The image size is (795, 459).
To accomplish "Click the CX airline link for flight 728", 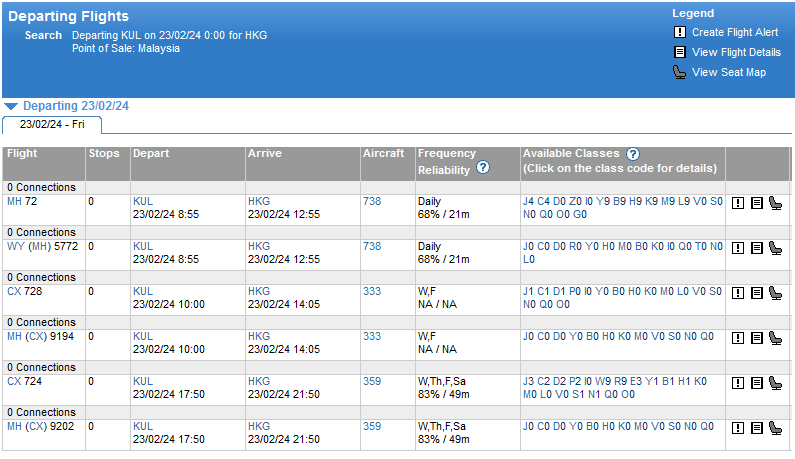I will point(13,291).
